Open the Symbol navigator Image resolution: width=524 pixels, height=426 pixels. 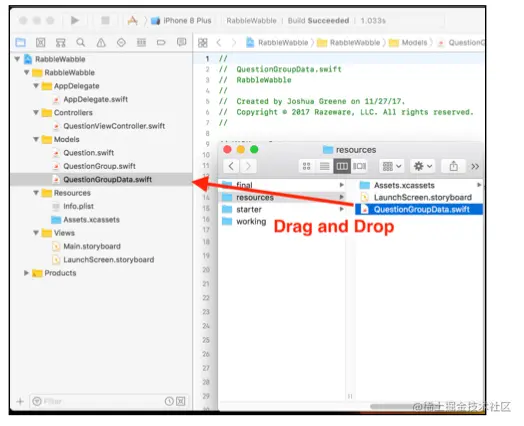60,42
